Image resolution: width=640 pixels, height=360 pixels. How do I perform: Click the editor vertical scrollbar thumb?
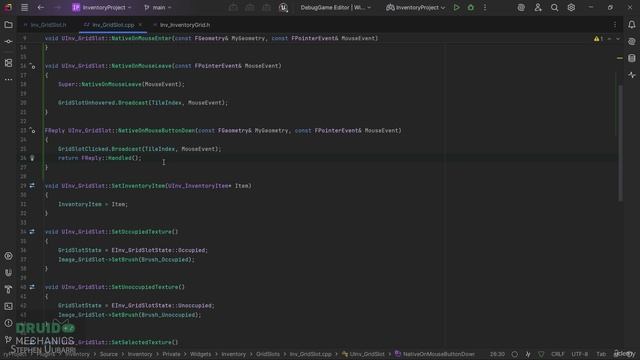click(620, 143)
